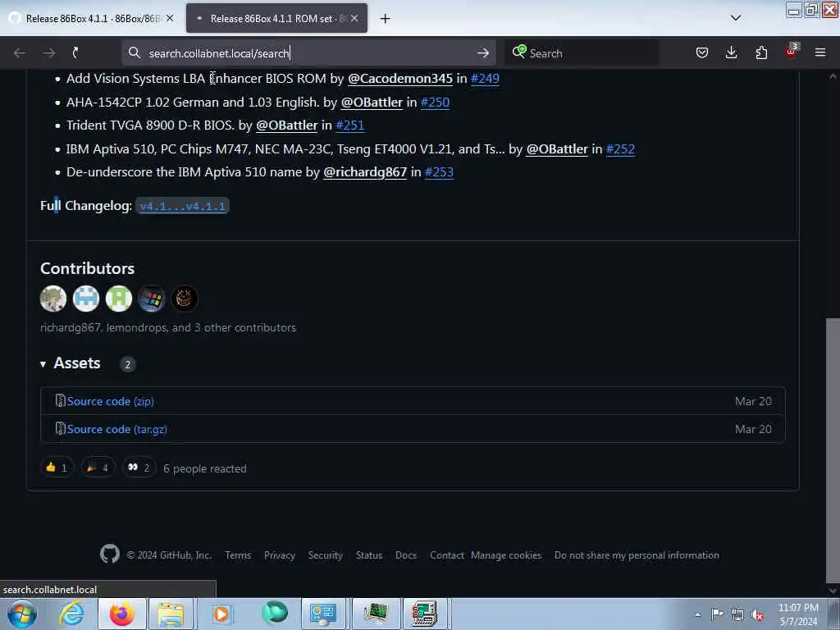
Task: Launch Internet Explorer from taskbar
Action: (x=72, y=614)
